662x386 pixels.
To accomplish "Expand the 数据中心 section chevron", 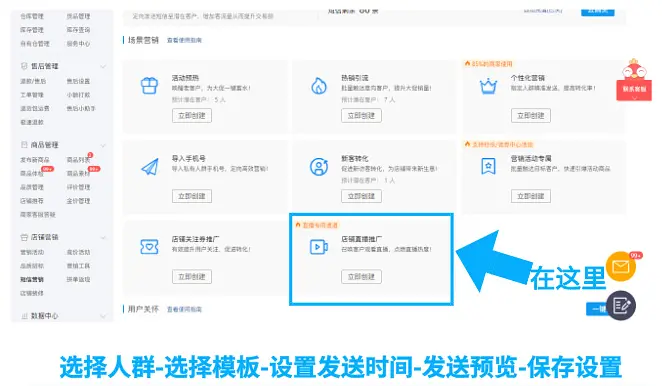I will (x=103, y=316).
